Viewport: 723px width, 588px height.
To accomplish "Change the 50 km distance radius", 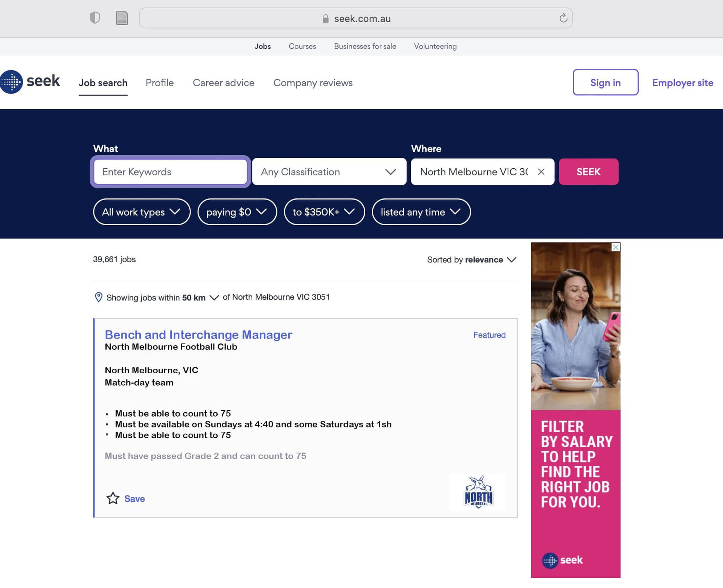I will [x=200, y=298].
